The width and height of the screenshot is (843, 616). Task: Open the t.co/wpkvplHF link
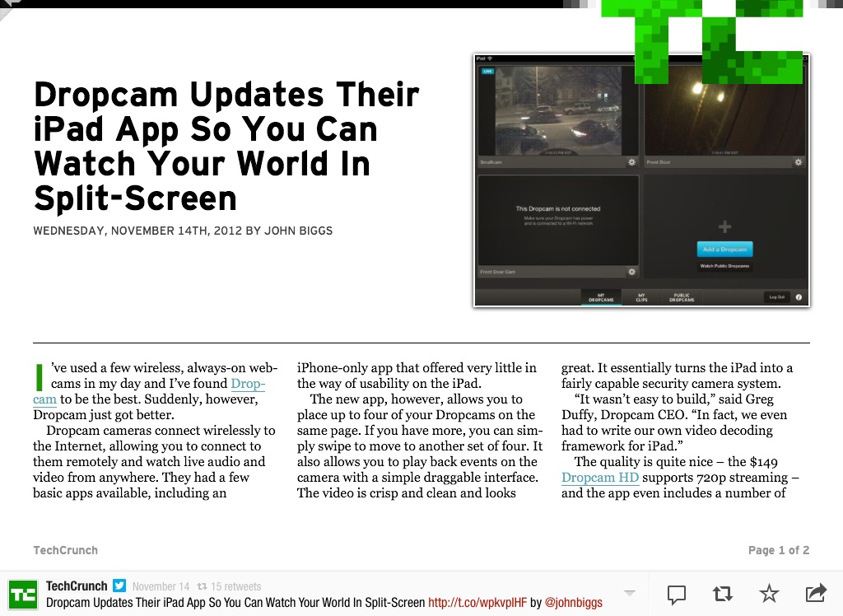click(x=477, y=603)
